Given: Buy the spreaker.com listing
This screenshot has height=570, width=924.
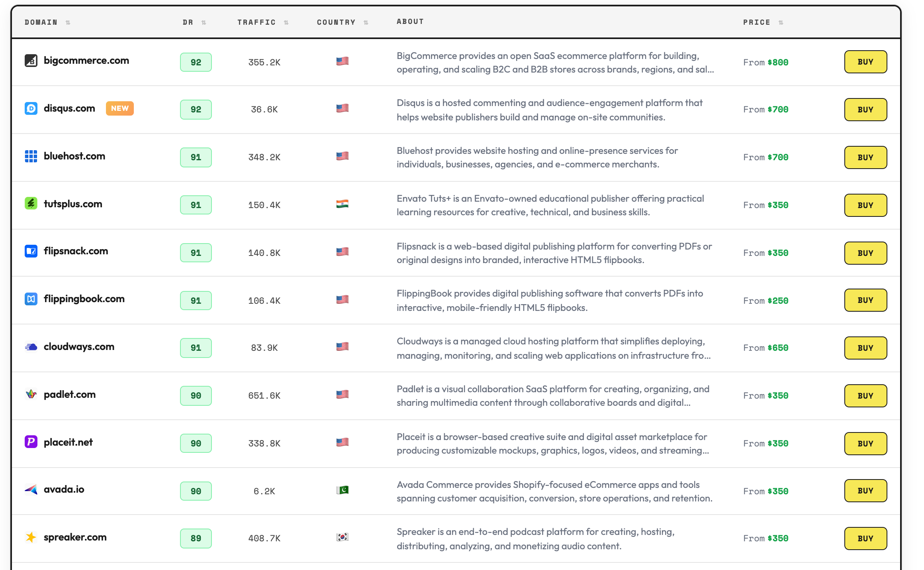Looking at the screenshot, I should click(865, 539).
